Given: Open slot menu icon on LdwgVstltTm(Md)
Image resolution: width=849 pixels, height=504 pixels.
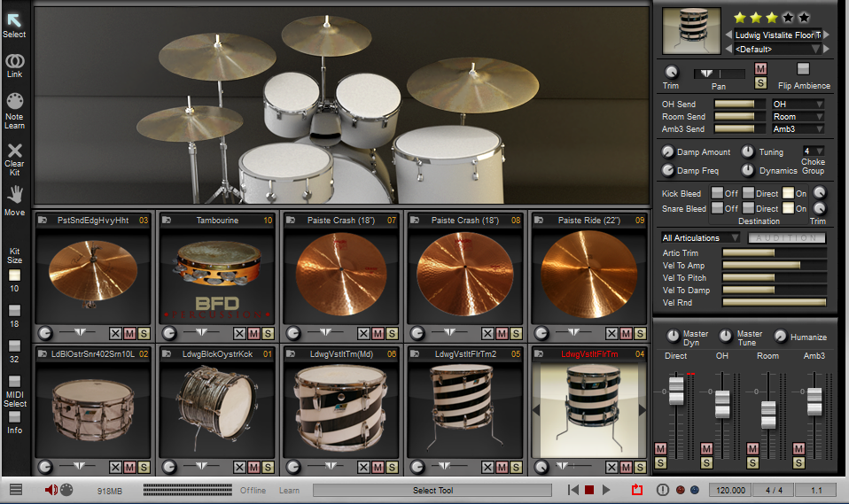Looking at the screenshot, I should point(290,354).
